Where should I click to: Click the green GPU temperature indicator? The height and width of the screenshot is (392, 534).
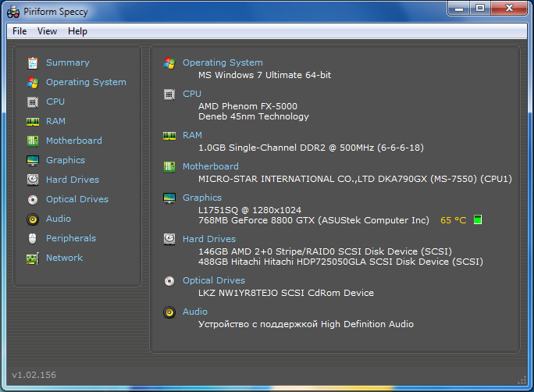click(x=478, y=220)
